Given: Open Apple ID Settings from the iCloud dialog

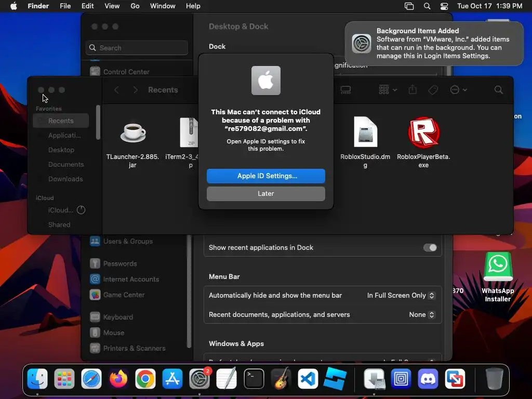Looking at the screenshot, I should (x=265, y=176).
